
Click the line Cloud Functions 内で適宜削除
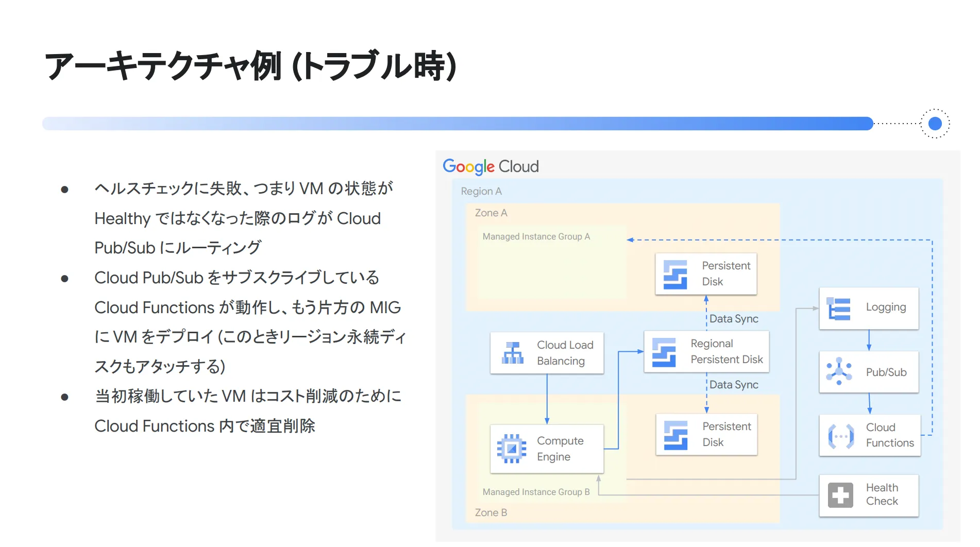click(205, 426)
